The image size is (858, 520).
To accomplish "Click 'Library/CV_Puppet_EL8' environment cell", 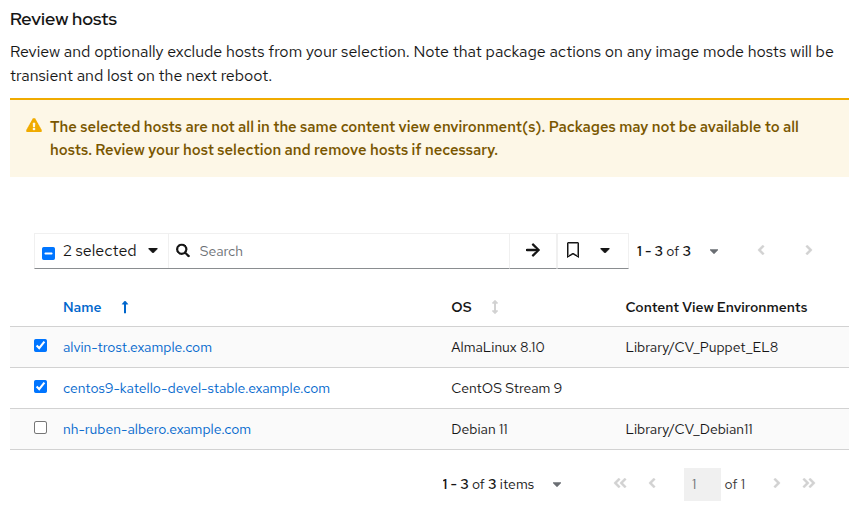I will tap(702, 347).
